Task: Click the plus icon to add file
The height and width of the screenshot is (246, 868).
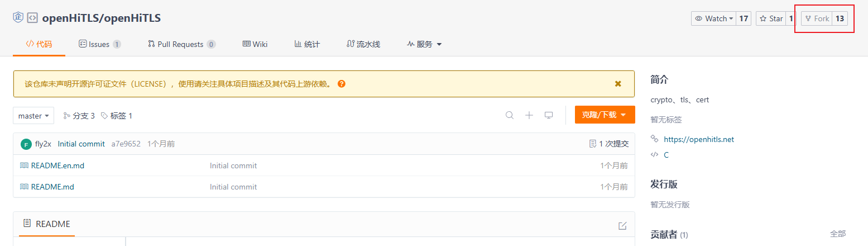Action: [529, 115]
